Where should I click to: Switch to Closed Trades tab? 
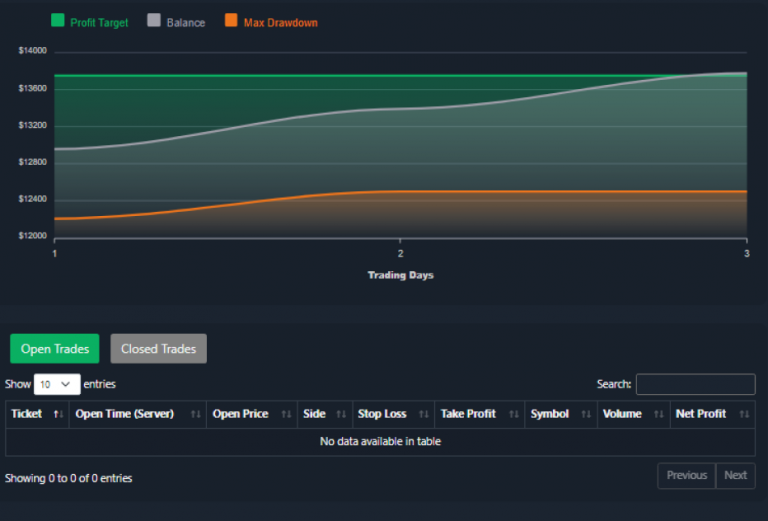click(158, 349)
